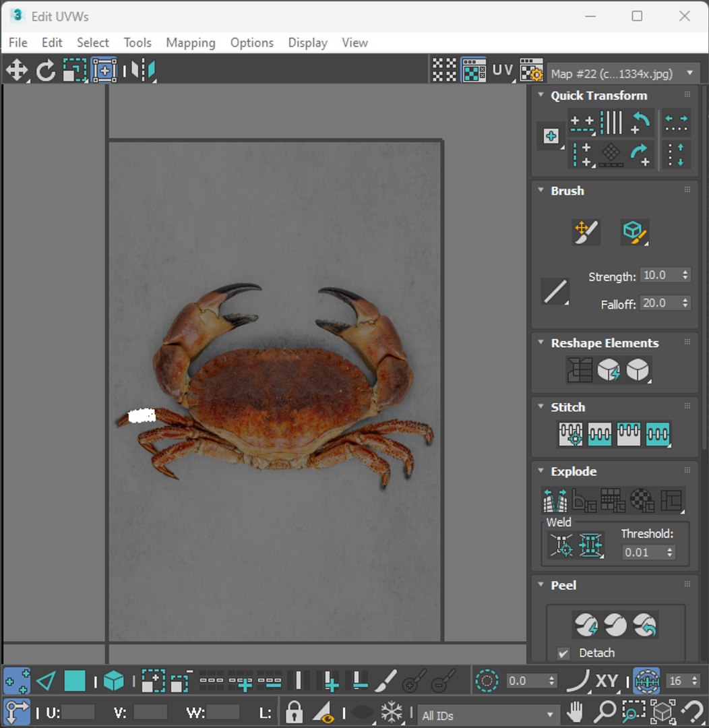Select the Move Selected Subobject tool
Screen dimensions: 709x728
coord(17,71)
